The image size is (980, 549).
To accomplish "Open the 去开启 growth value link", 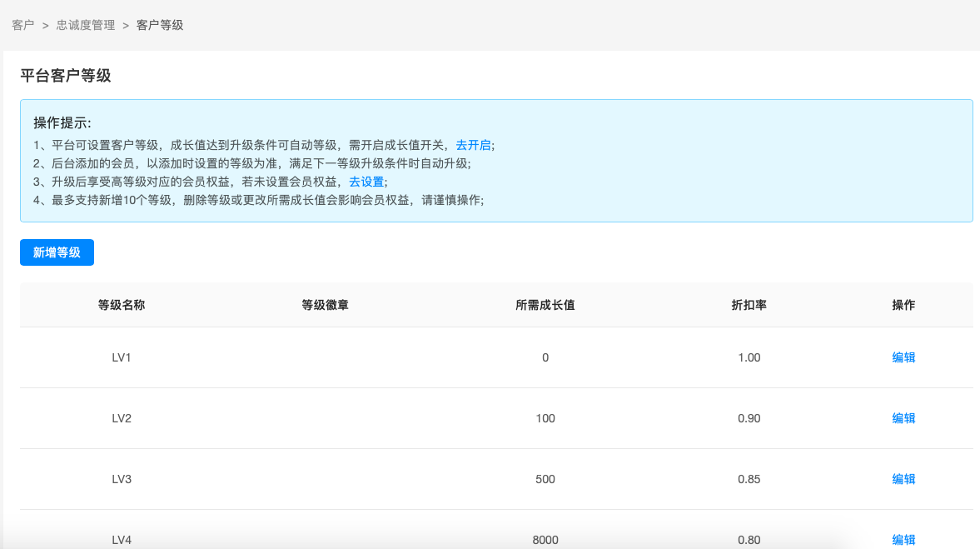I will pyautogui.click(x=473, y=145).
